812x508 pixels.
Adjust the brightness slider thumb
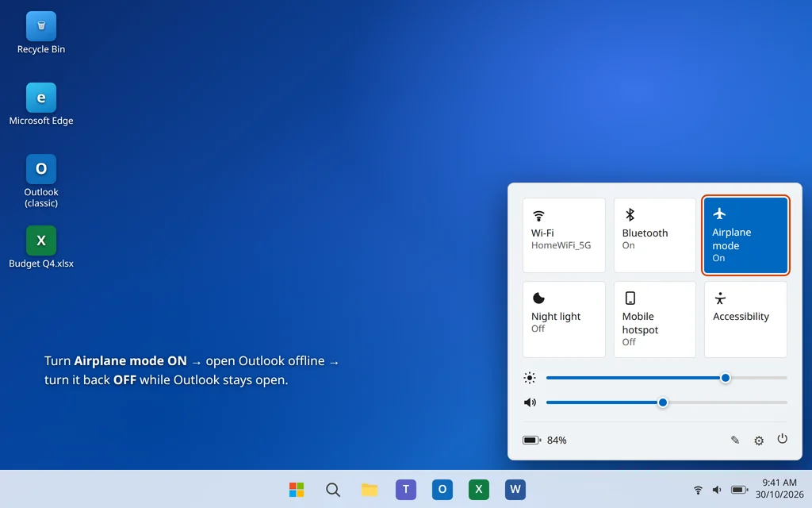pos(726,378)
